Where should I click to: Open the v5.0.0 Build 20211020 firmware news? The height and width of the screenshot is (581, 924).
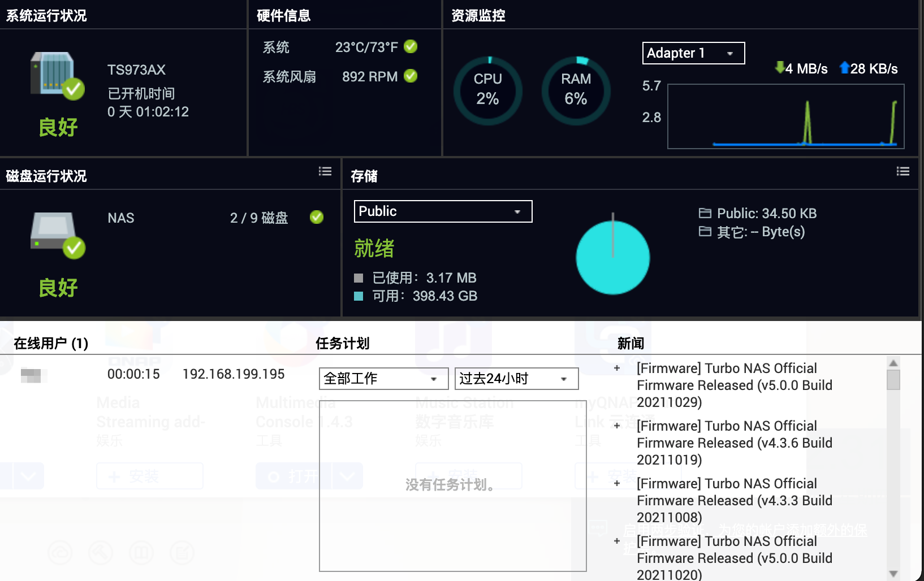point(617,541)
